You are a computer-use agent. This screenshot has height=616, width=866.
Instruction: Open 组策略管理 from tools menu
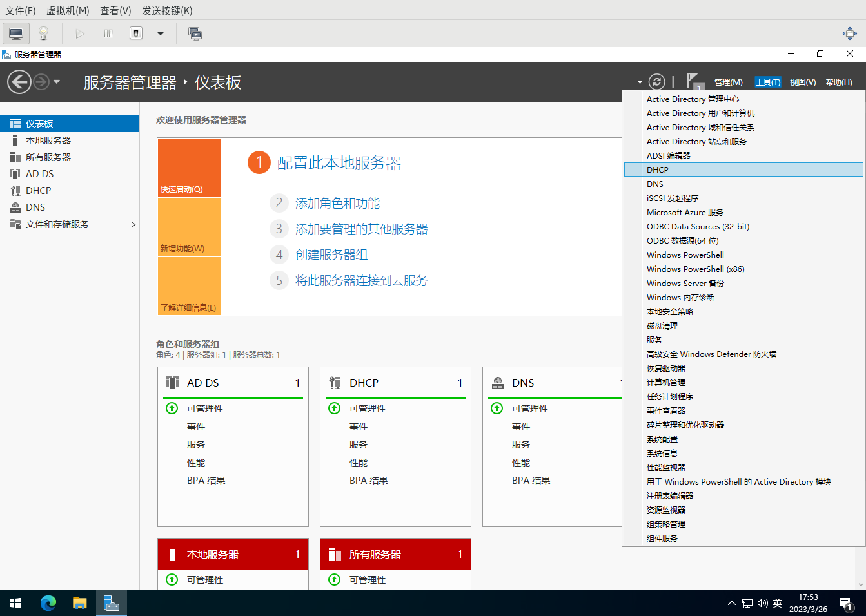pos(743,525)
